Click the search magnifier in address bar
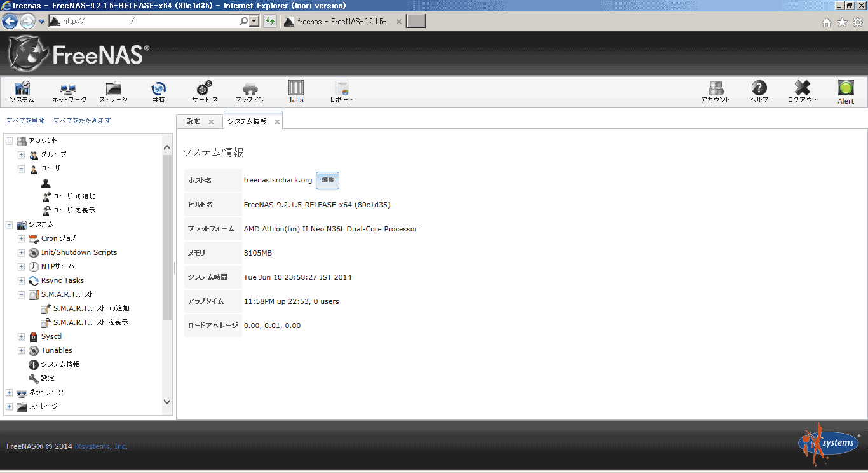This screenshot has height=473, width=868. 244,21
